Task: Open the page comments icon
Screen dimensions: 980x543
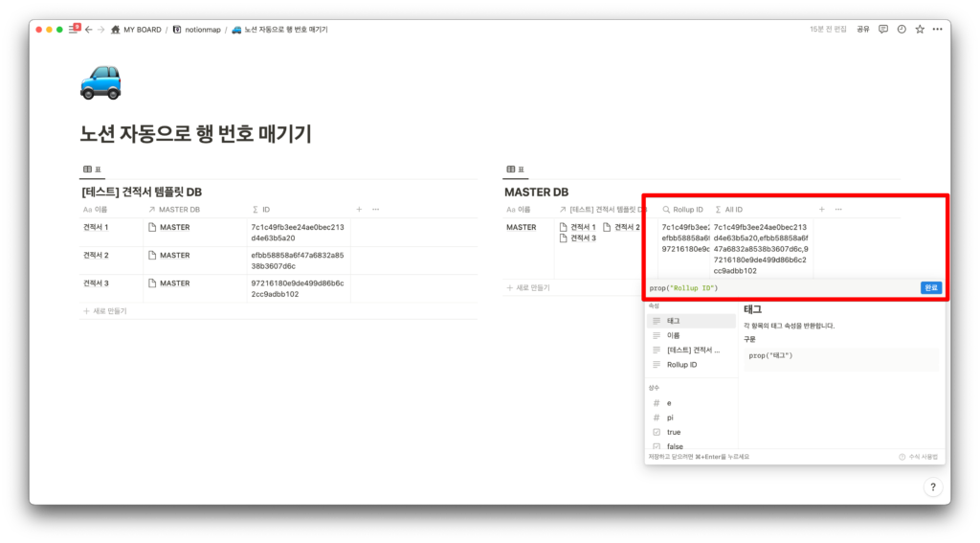Action: tap(883, 30)
